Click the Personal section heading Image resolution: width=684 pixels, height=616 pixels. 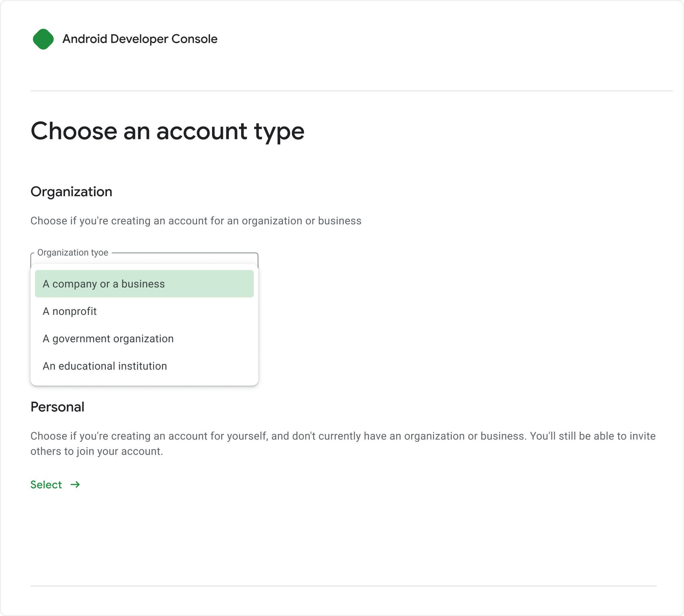point(57,407)
